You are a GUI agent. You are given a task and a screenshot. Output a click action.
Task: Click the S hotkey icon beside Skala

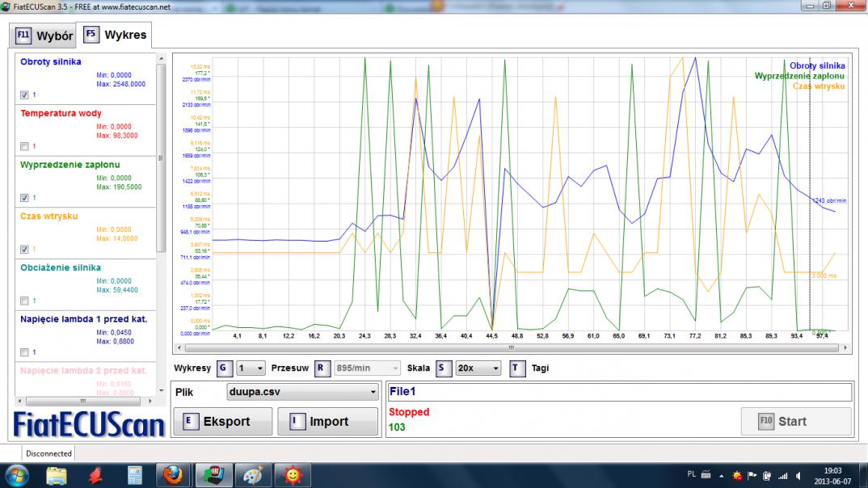443,368
